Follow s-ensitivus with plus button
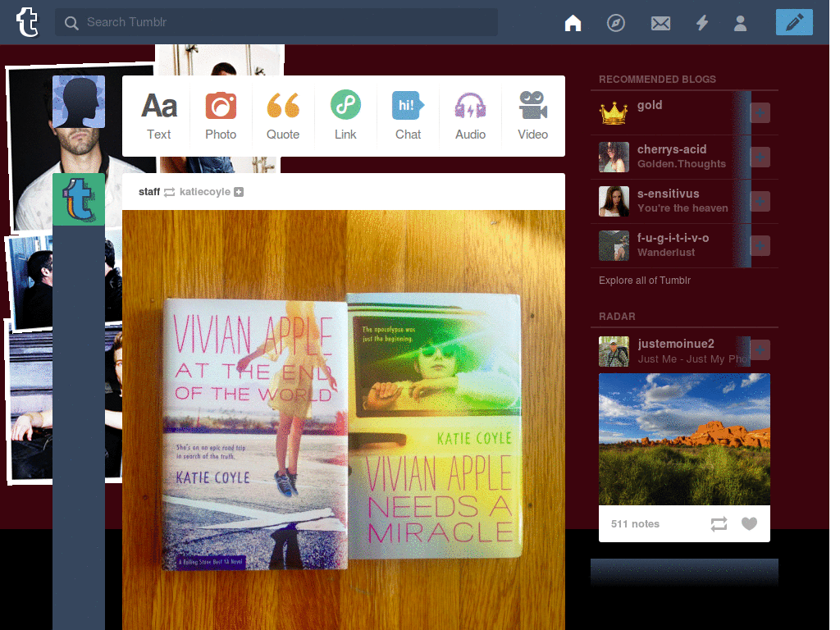This screenshot has height=630, width=840. (760, 202)
